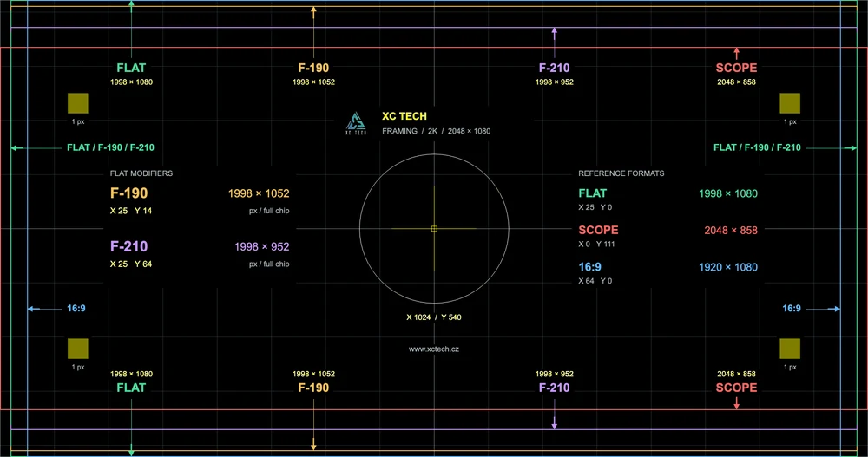Click the FLAT MODIFIERS heading
868x457 pixels.
point(141,173)
